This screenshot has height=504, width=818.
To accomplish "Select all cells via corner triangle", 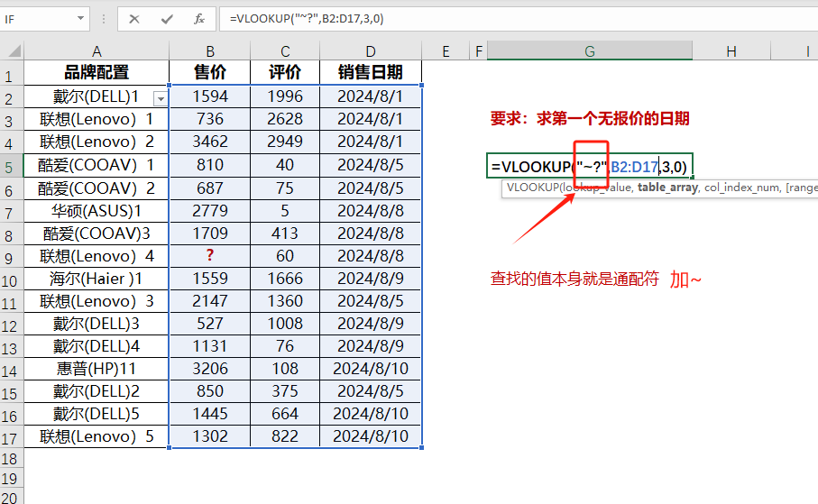I will 14,50.
